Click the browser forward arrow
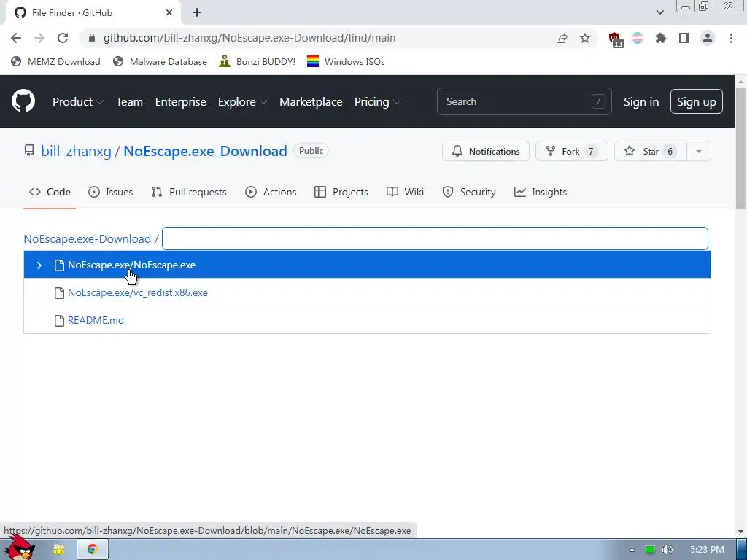The width and height of the screenshot is (747, 560). point(39,38)
